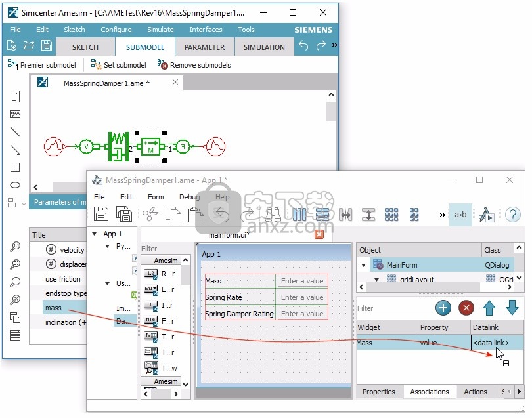Collapse the Py... tree node
532x418 pixels.
click(107, 246)
